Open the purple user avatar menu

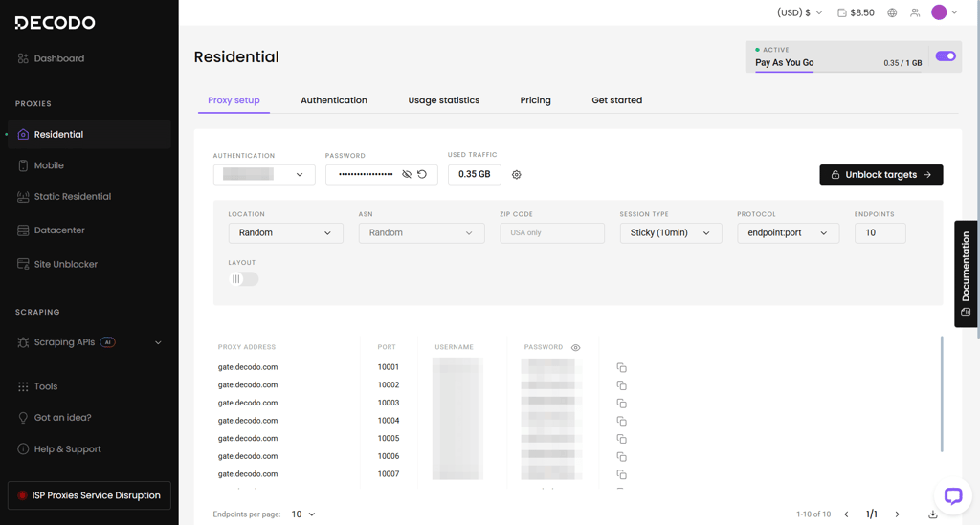click(944, 12)
